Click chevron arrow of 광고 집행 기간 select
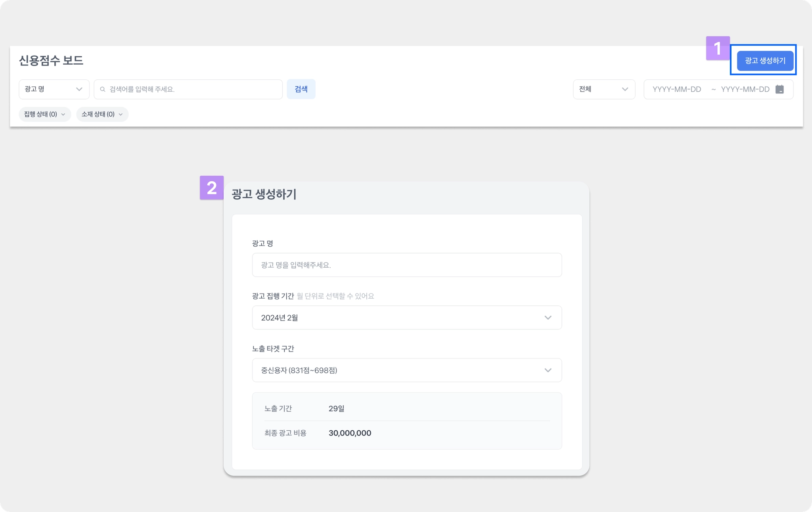 [x=548, y=318]
